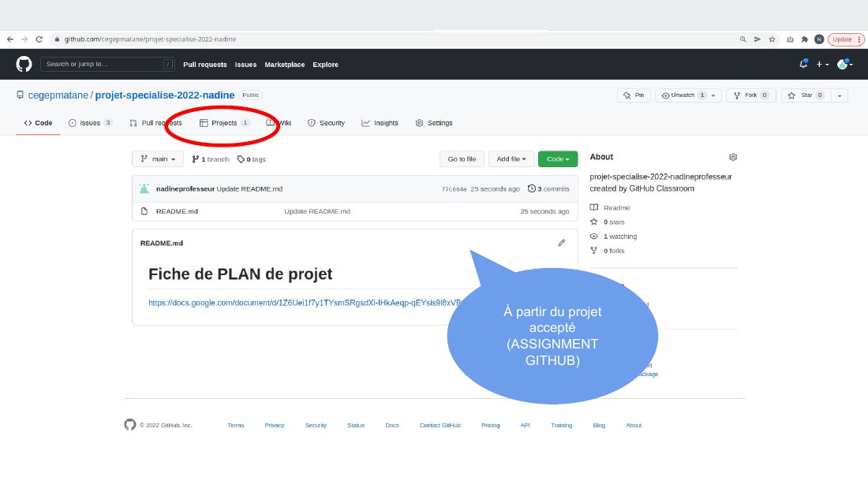The image size is (868, 488).
Task: Open the projet-specialise-2022-nadine repo link
Action: point(165,95)
